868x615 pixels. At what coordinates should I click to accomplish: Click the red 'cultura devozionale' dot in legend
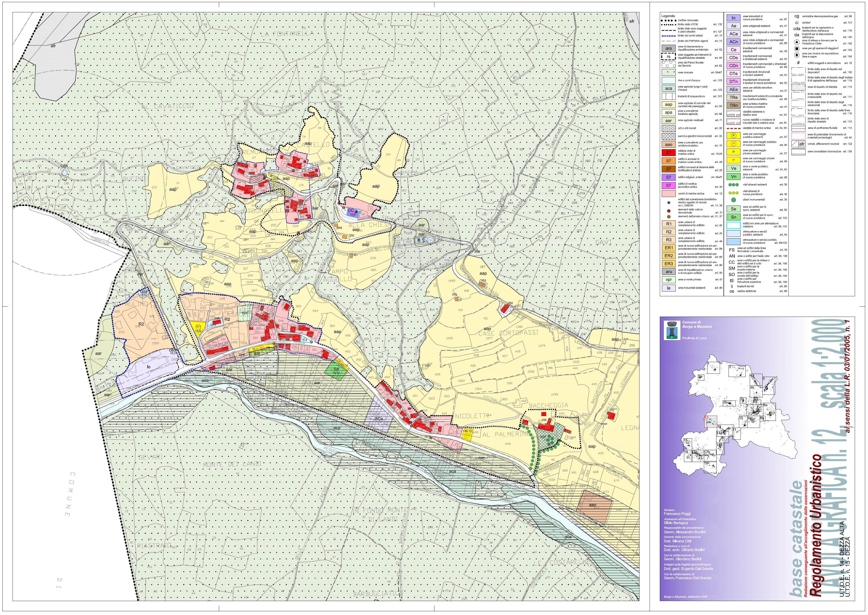tap(669, 211)
